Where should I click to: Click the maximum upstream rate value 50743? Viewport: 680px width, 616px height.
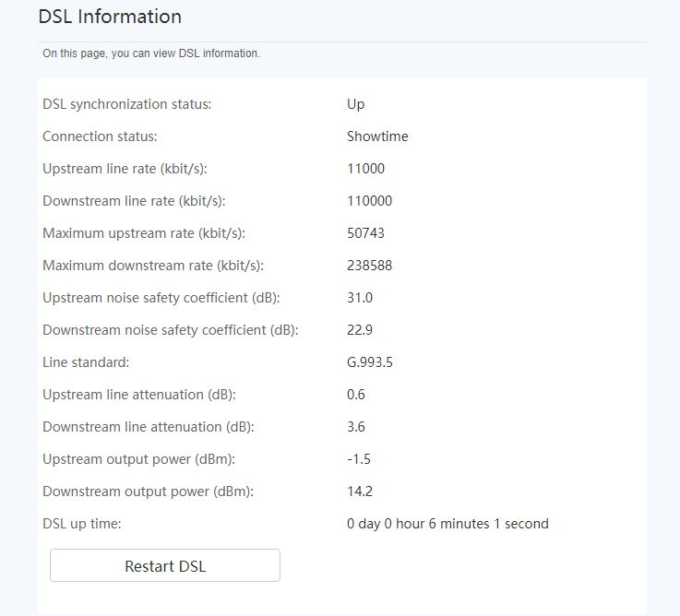pos(365,232)
